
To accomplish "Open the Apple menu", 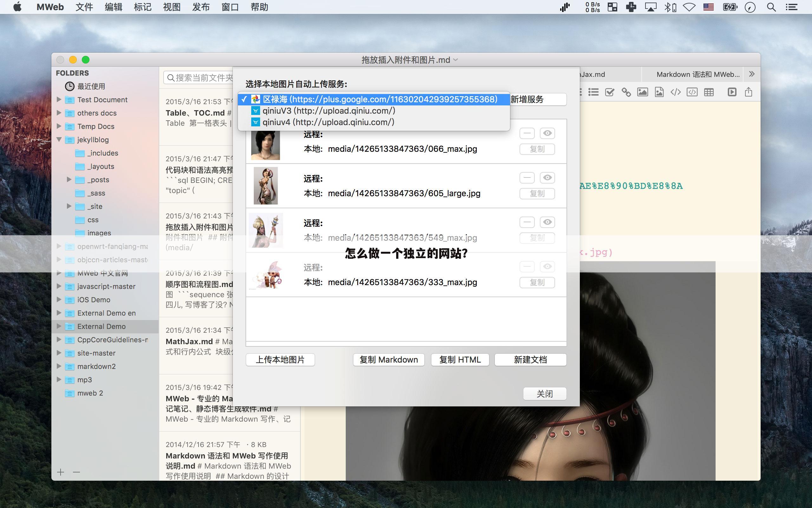I will click(17, 7).
